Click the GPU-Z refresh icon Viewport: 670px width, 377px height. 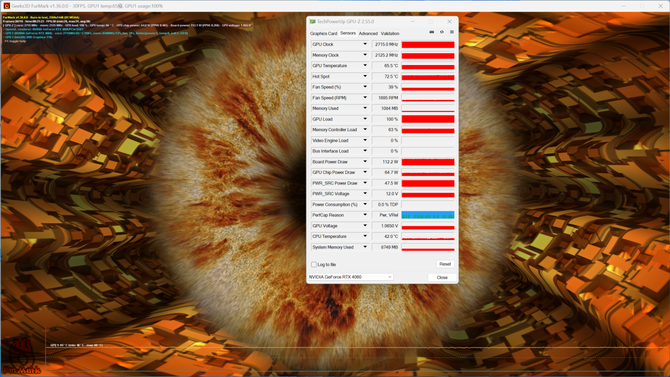(442, 32)
